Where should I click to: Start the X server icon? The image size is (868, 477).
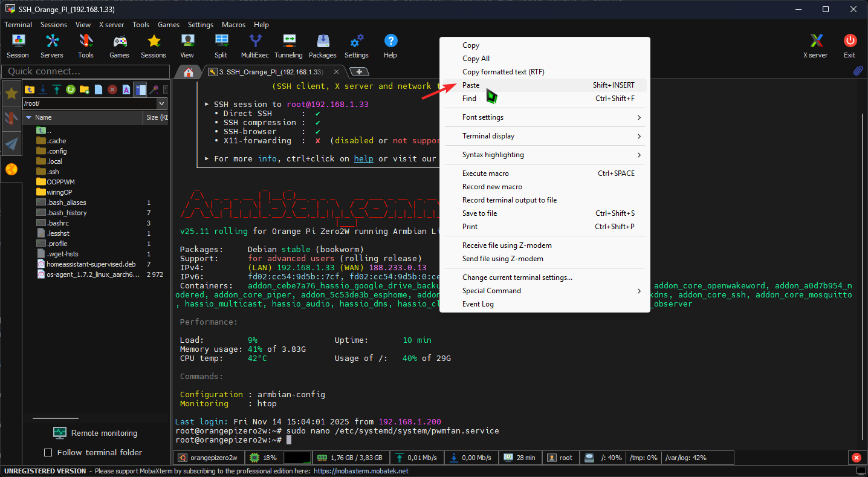(816, 46)
